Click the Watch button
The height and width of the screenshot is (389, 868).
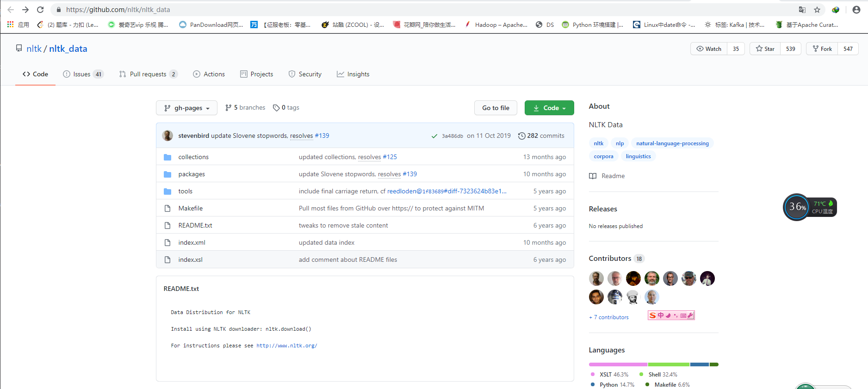[709, 49]
